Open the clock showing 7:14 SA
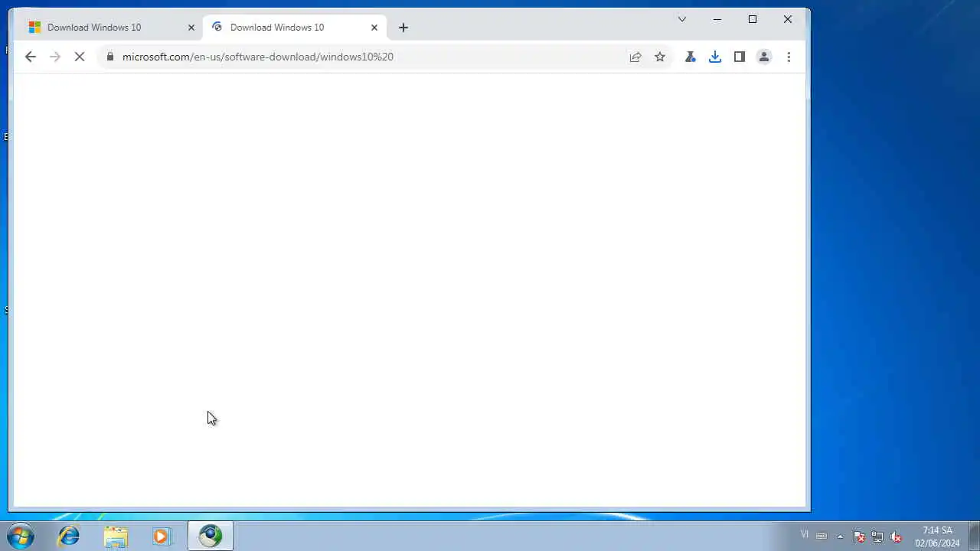Screen dimensions: 980x551 [x=937, y=536]
